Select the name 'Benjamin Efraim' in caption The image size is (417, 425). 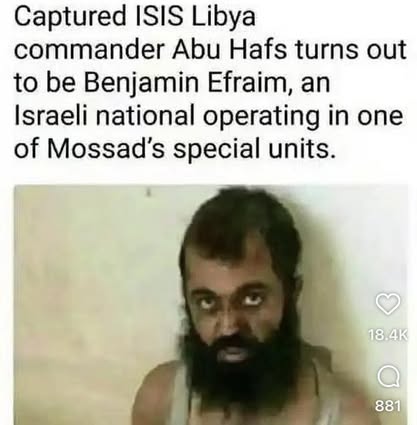pos(186,82)
